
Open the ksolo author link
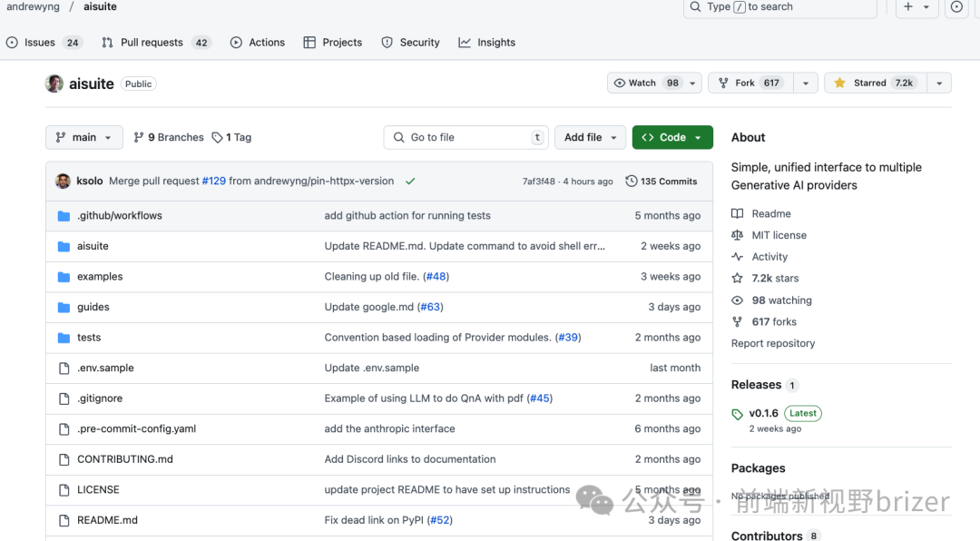click(x=89, y=181)
